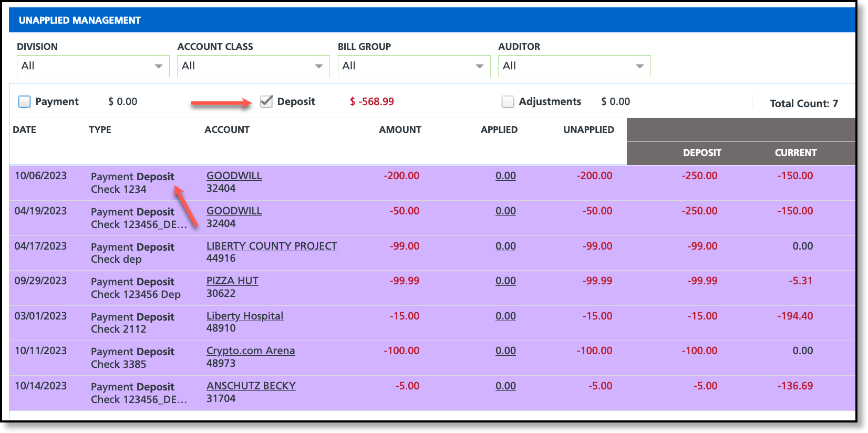Click the Payment total $ 0.00
868x433 pixels.
123,101
